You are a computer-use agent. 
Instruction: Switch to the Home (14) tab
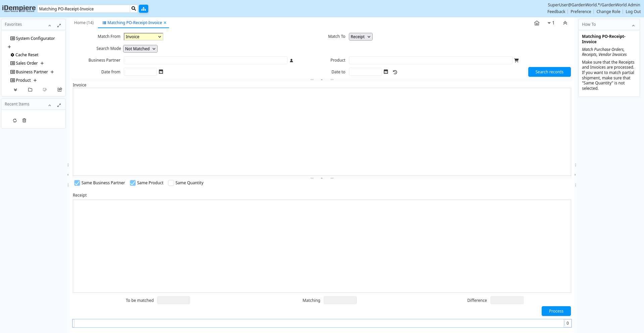pos(84,23)
